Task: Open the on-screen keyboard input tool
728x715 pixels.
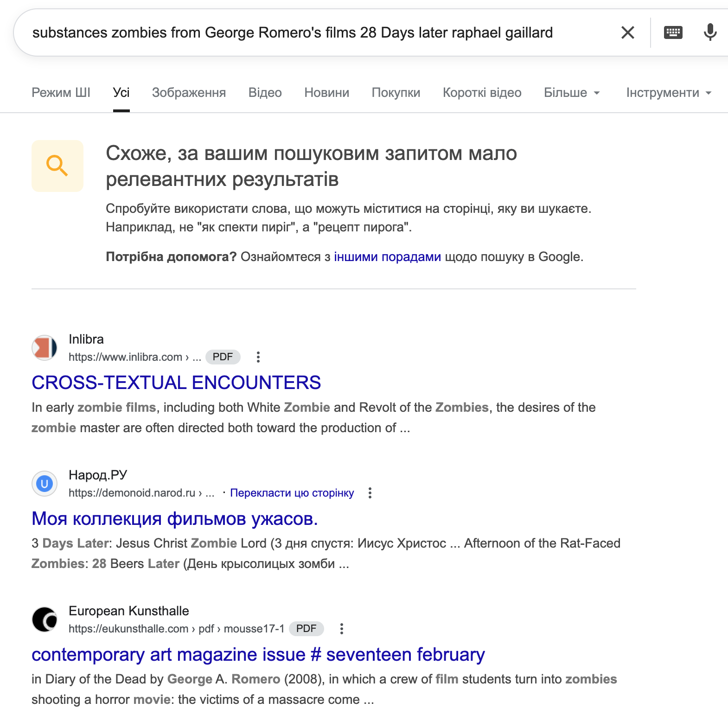Action: pyautogui.click(x=673, y=32)
